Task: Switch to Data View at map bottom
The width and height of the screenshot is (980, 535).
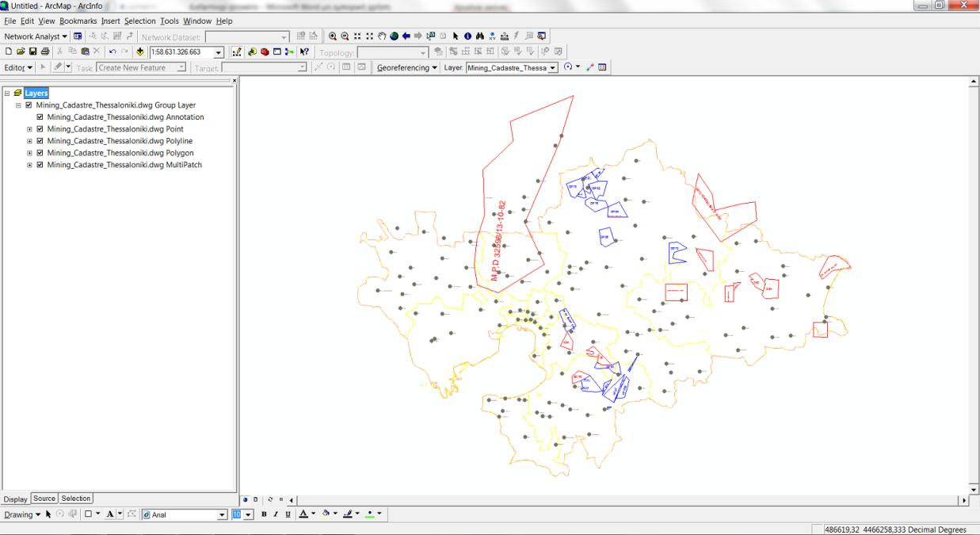Action: pyautogui.click(x=245, y=499)
